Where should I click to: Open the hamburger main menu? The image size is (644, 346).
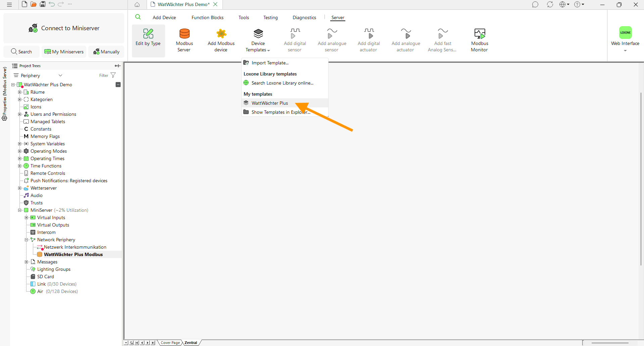point(9,5)
